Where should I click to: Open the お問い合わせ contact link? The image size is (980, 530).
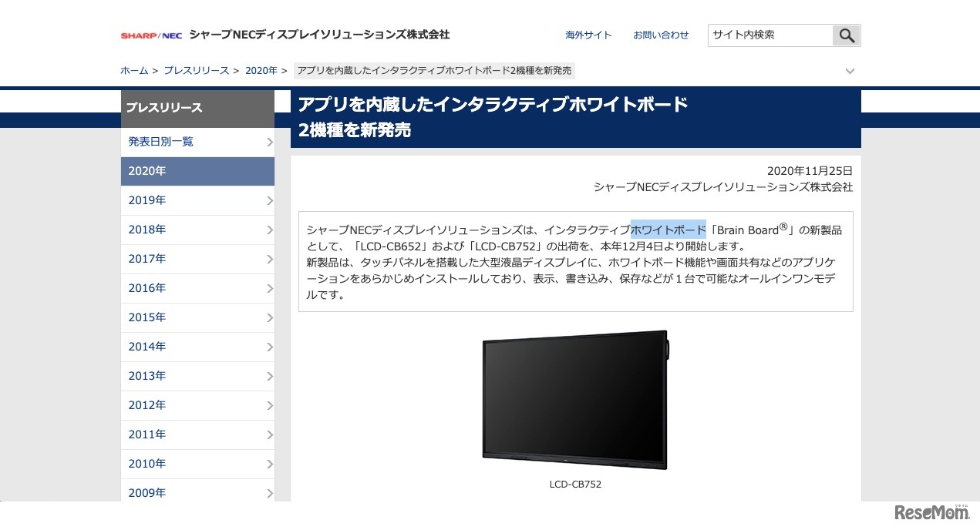(661, 35)
